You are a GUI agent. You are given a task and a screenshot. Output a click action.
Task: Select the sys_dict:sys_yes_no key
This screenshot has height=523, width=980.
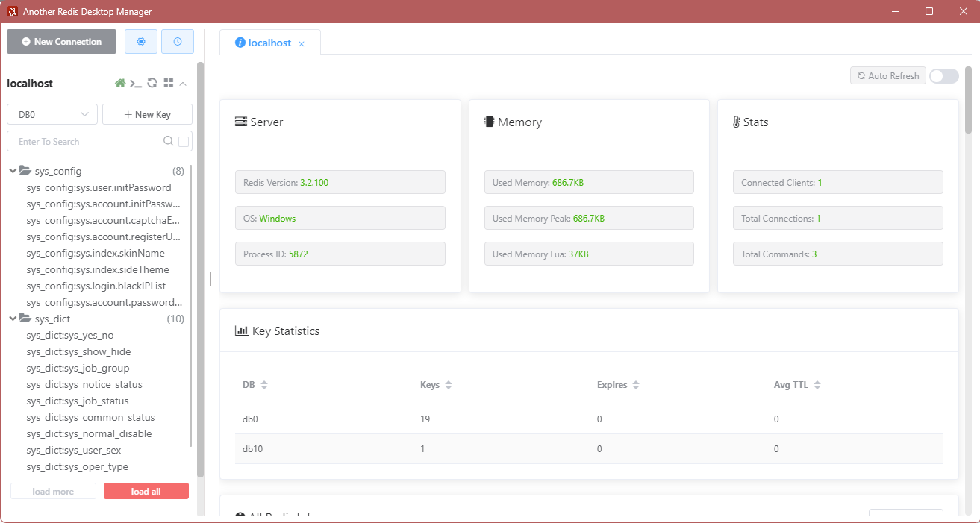click(x=70, y=336)
